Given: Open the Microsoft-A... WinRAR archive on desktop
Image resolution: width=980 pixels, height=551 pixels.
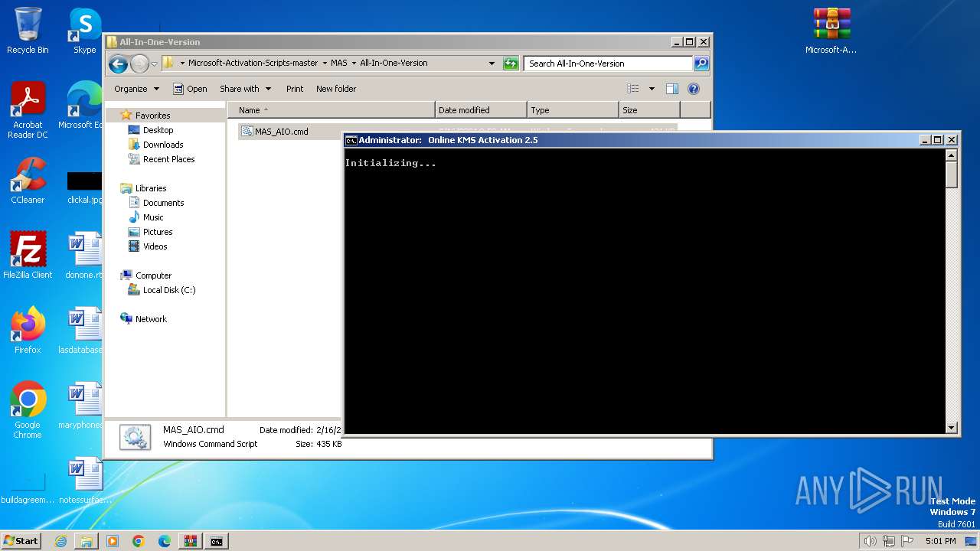Looking at the screenshot, I should point(831,31).
